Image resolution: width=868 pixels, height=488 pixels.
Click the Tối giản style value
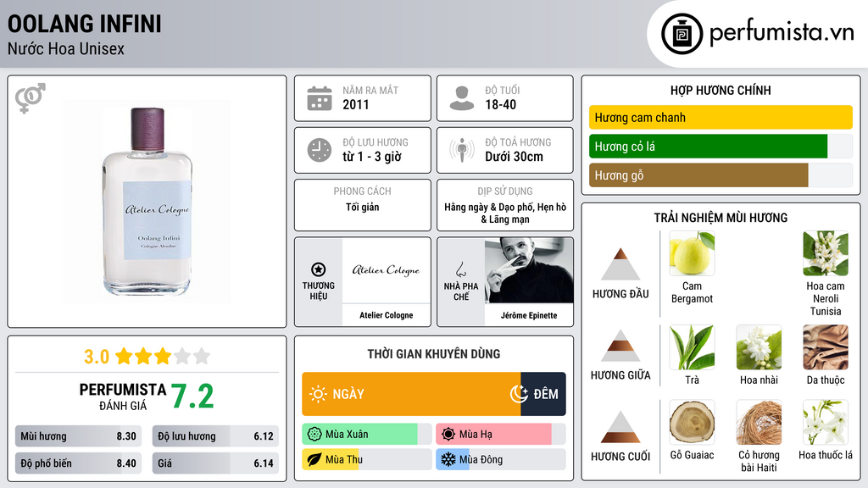[x=363, y=207]
